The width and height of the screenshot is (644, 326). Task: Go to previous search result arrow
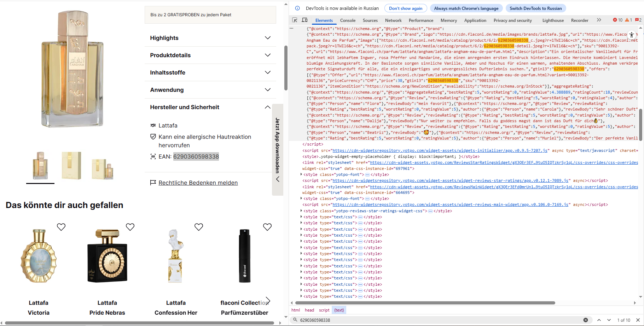(x=599, y=320)
